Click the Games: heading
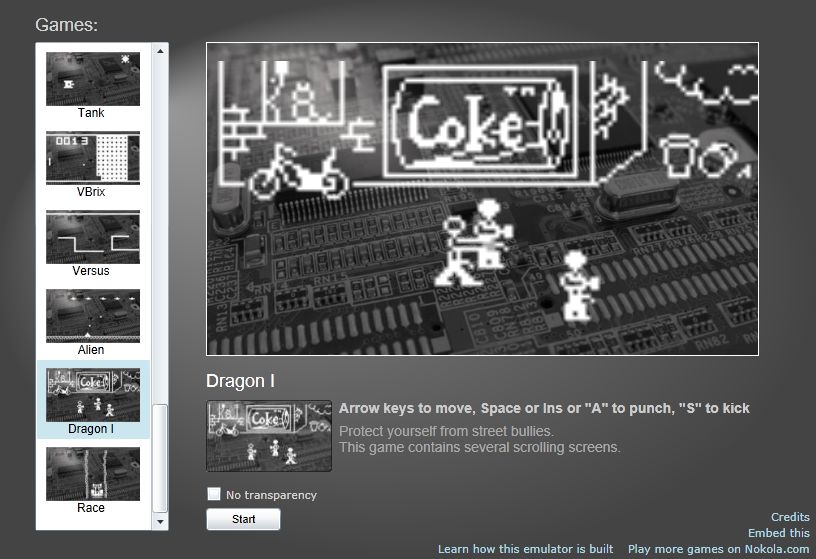Screen dimensions: 816x559 [x=67, y=25]
